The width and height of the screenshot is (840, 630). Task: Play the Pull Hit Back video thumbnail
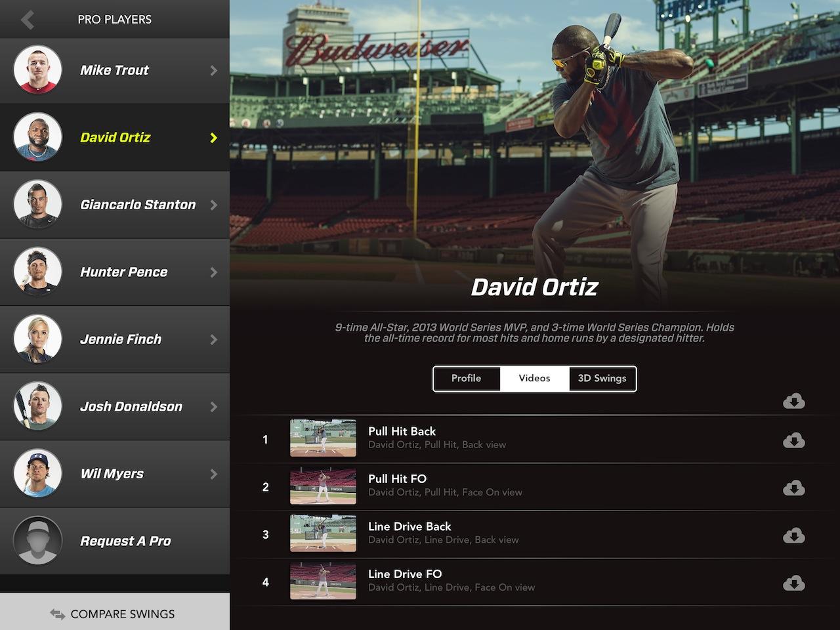pyautogui.click(x=323, y=438)
